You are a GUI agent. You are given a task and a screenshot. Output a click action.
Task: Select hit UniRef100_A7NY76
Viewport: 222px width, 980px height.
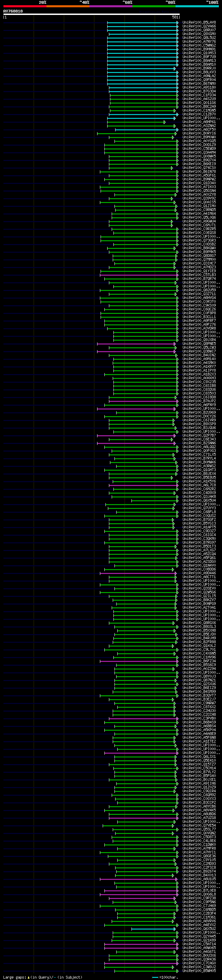coord(199,41)
